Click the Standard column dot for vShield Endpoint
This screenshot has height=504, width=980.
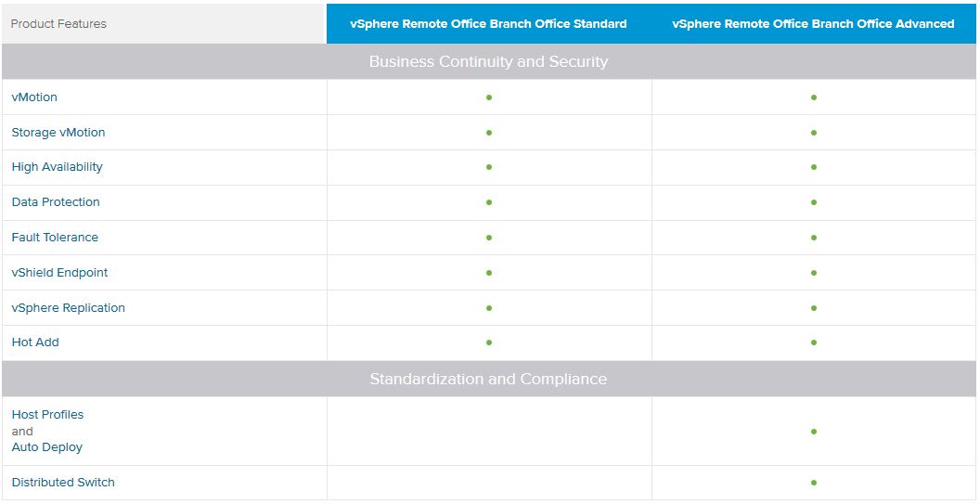coord(489,273)
